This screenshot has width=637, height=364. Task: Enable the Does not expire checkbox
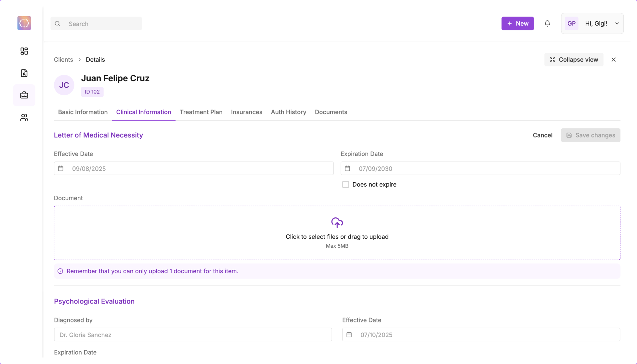click(345, 185)
